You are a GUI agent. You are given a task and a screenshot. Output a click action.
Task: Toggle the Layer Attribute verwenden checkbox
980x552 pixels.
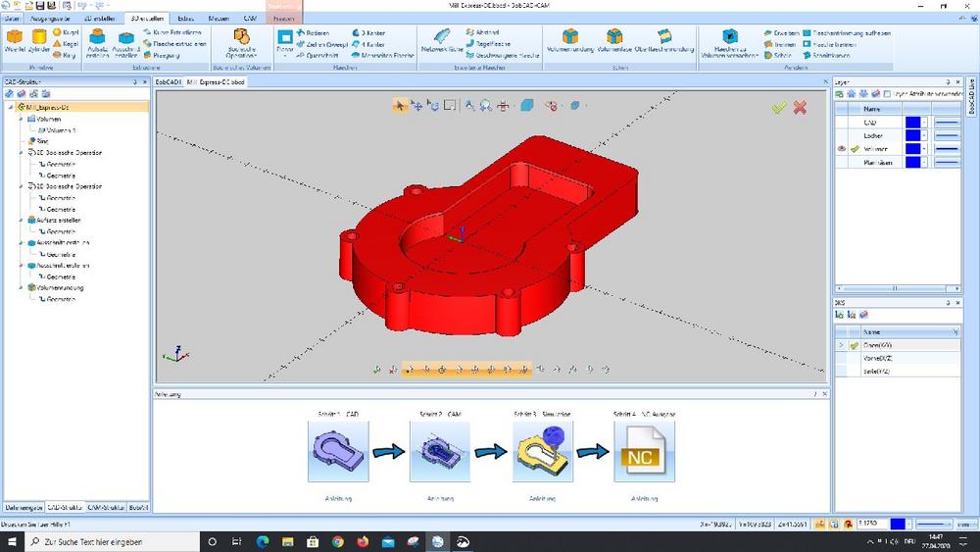point(889,92)
